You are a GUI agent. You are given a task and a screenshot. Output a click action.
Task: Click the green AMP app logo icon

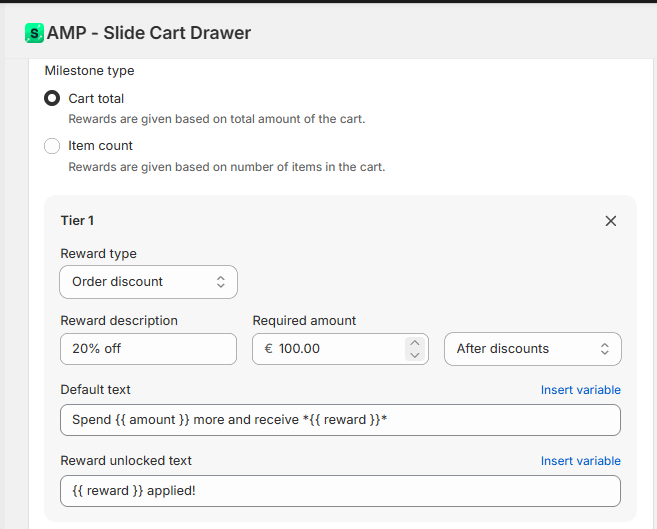34,33
